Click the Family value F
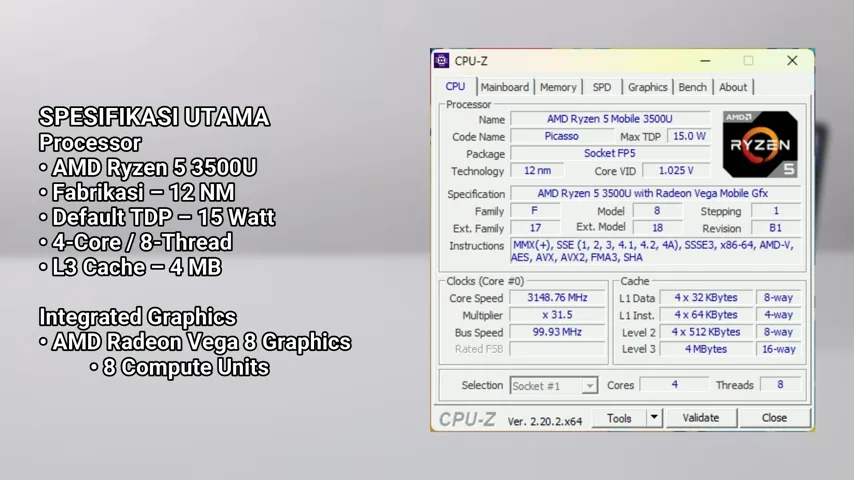The image size is (854, 480). [x=535, y=211]
